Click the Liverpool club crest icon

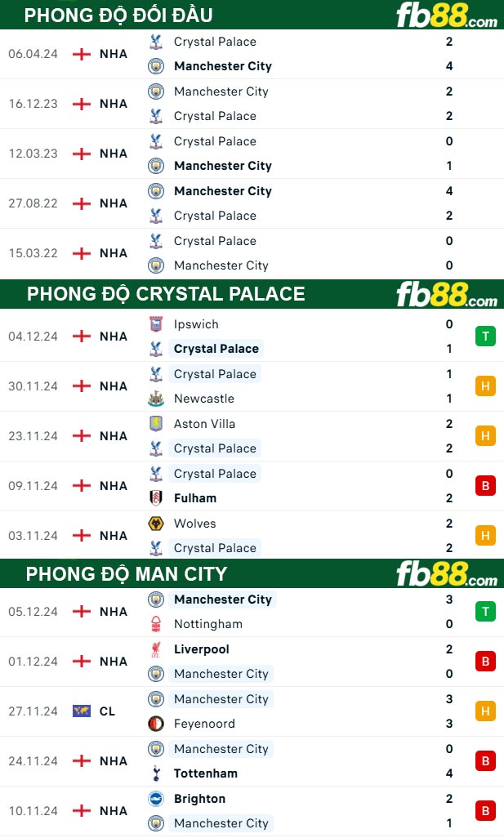155,649
